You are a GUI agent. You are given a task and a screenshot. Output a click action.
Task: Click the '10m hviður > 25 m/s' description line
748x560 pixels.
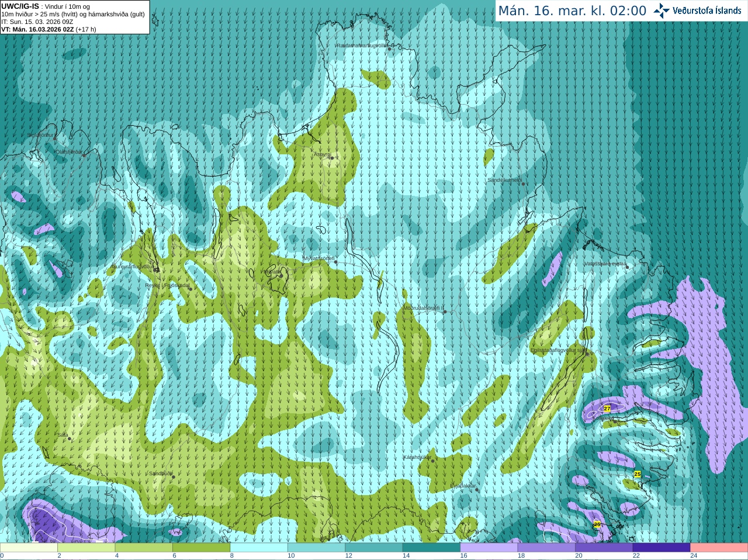pyautogui.click(x=73, y=14)
